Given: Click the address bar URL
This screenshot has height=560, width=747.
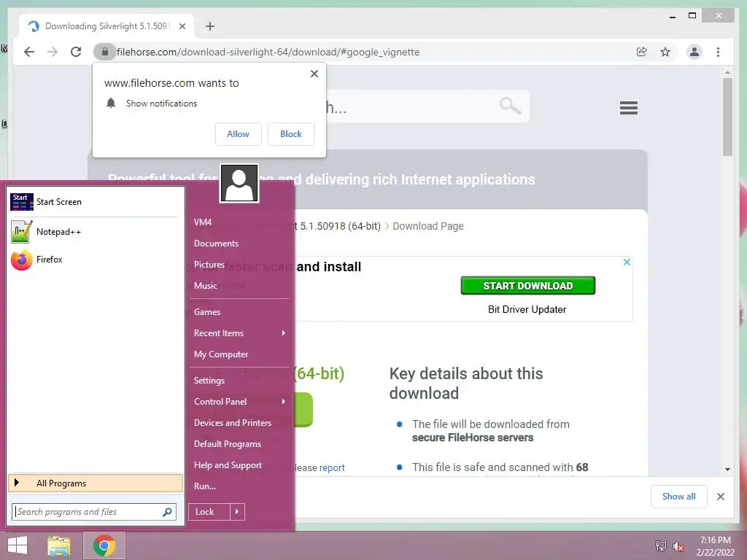Looking at the screenshot, I should pyautogui.click(x=268, y=52).
